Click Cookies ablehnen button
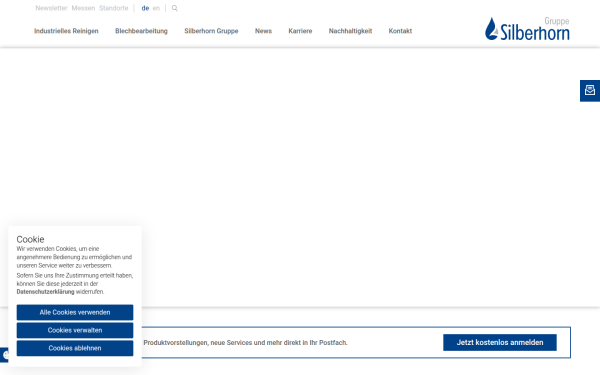The width and height of the screenshot is (600, 375). [75, 348]
